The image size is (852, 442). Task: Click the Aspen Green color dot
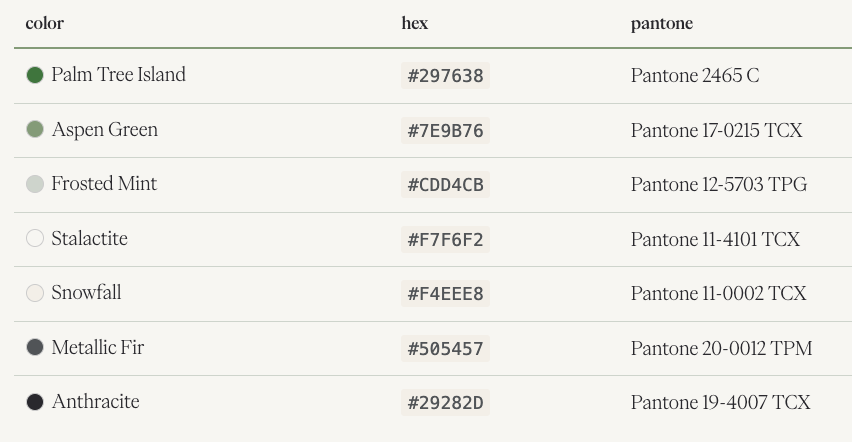[35, 129]
